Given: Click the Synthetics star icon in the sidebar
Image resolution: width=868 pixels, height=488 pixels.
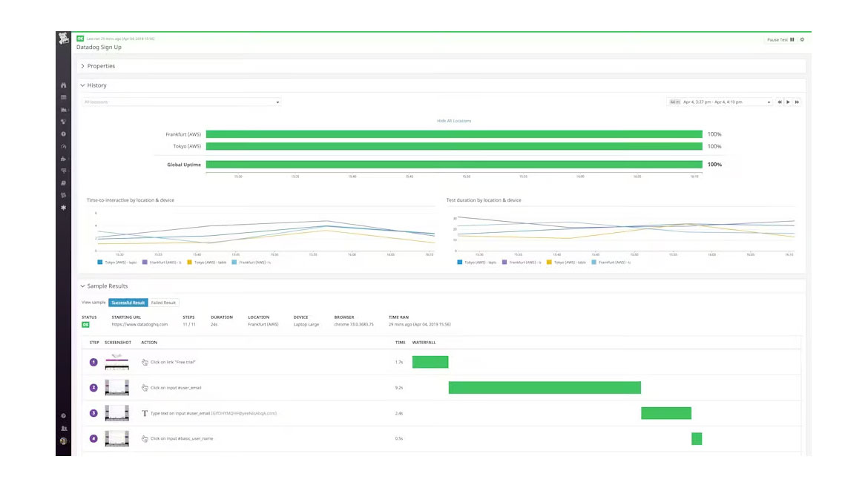Looking at the screenshot, I should click(64, 208).
